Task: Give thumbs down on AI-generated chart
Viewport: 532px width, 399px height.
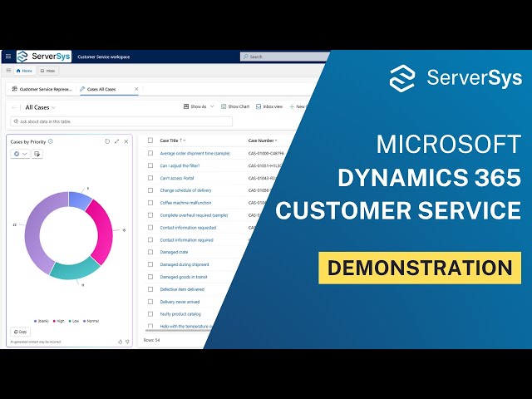Action: click(x=127, y=342)
